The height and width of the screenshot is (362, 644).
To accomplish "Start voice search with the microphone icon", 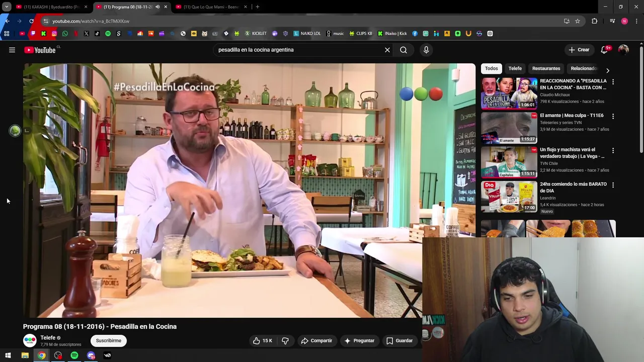I will 426,50.
